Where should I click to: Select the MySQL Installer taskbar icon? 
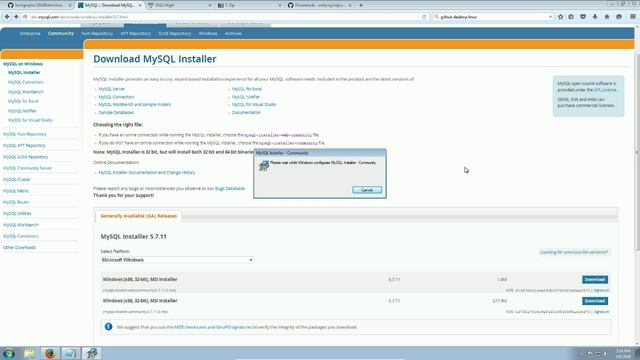pos(92,353)
